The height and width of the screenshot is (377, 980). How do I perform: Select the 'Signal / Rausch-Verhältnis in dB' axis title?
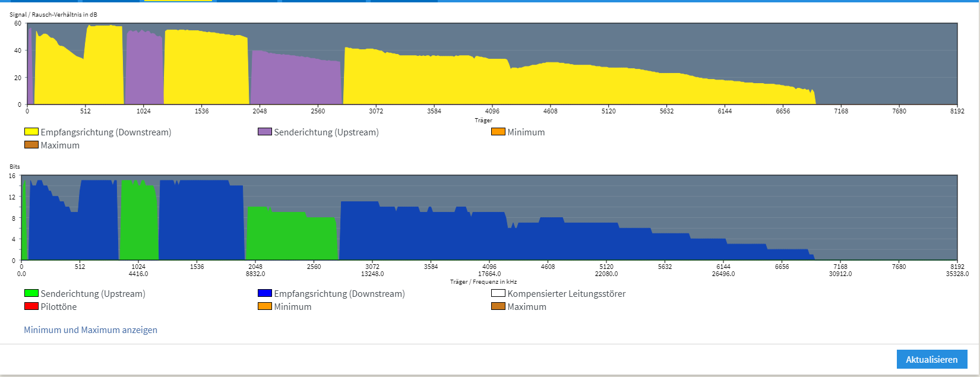coord(53,14)
